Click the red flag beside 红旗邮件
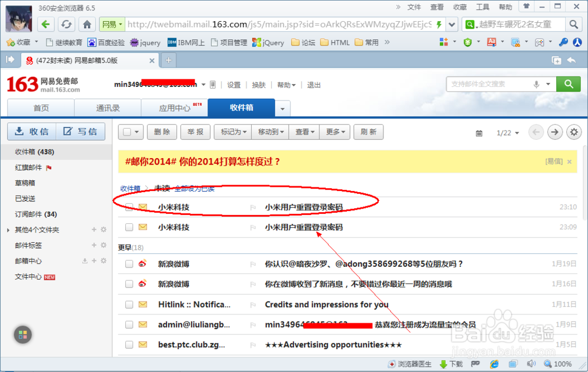The image size is (588, 372). [x=49, y=168]
